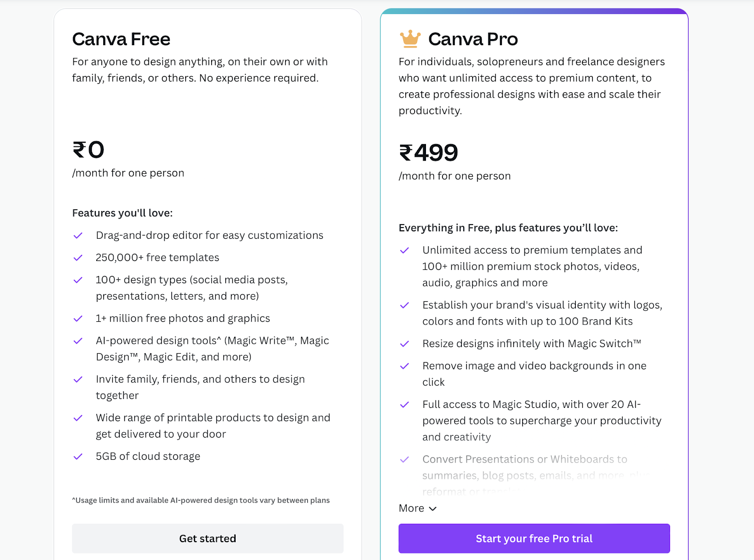The height and width of the screenshot is (560, 754).
Task: Click the checkmark beside 1+ million free photos
Action: (x=78, y=318)
